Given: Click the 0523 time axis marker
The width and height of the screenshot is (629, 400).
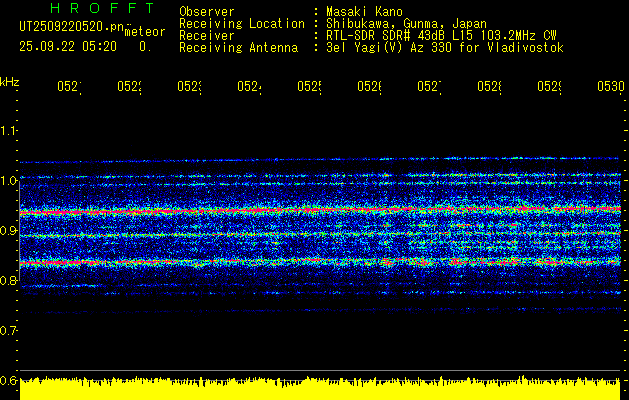Looking at the screenshot, I should [x=190, y=86].
